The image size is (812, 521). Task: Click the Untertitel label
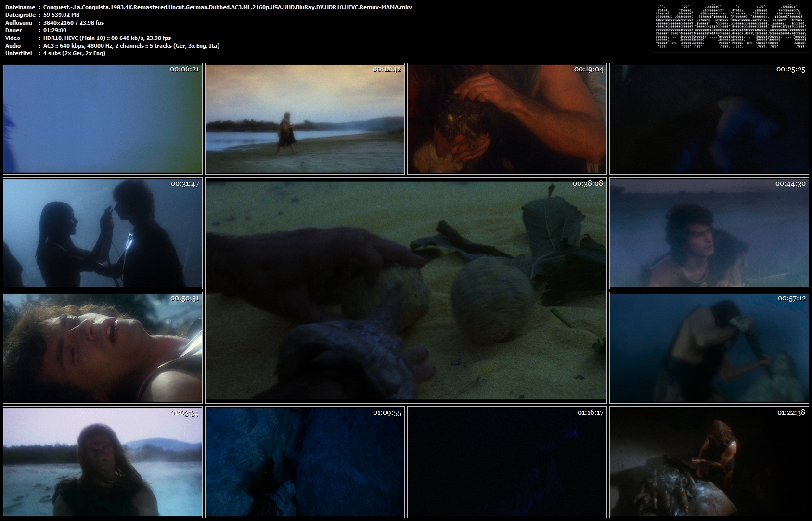point(18,53)
